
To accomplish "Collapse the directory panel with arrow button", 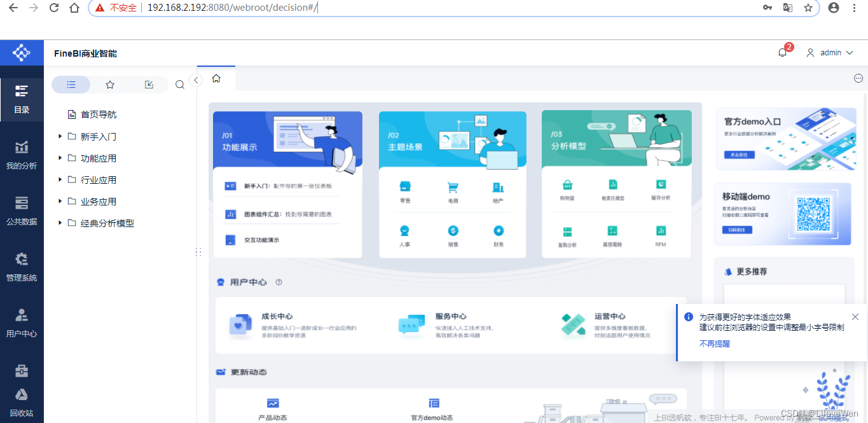I will click(x=196, y=80).
